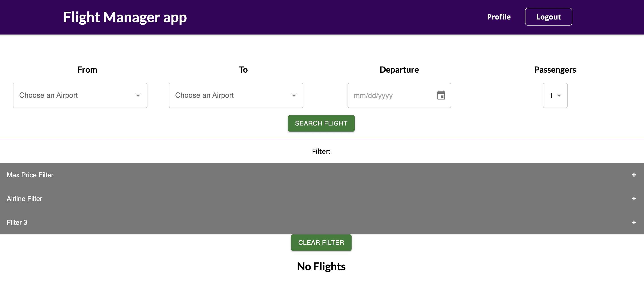The height and width of the screenshot is (290, 644).
Task: Open the Departure calendar picker icon
Action: click(441, 95)
